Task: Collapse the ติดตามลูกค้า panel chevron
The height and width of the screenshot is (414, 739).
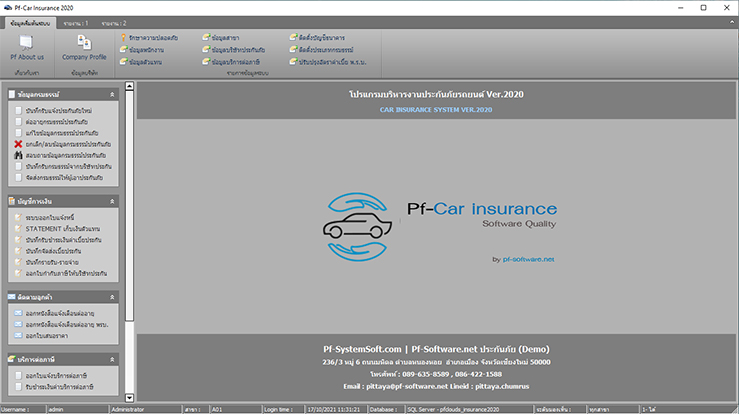Action: click(x=112, y=297)
